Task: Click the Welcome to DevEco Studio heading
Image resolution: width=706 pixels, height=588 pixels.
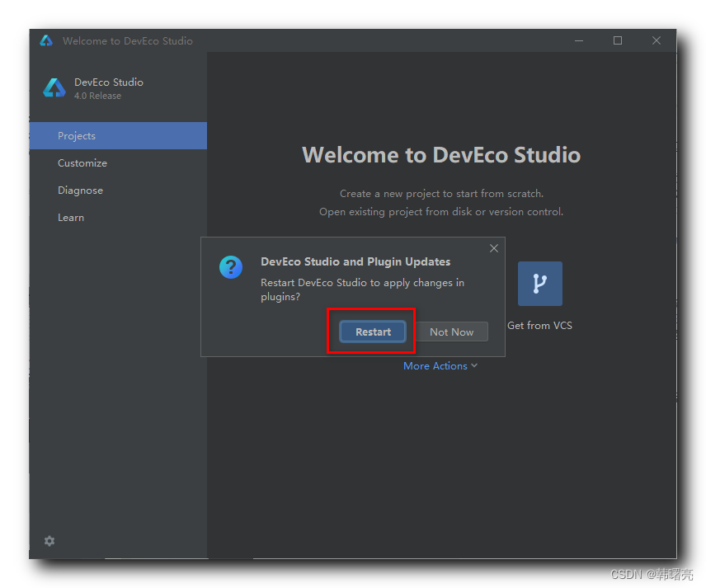Action: click(441, 155)
